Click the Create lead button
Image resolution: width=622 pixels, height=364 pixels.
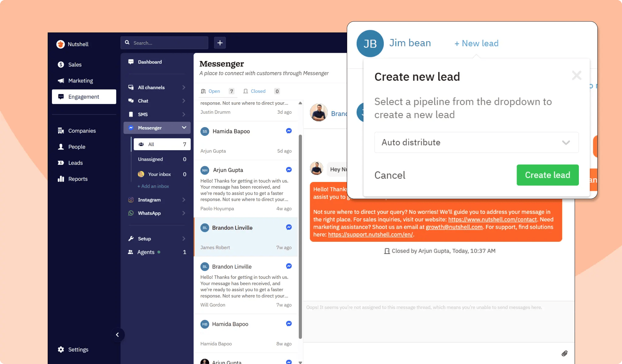click(x=547, y=175)
